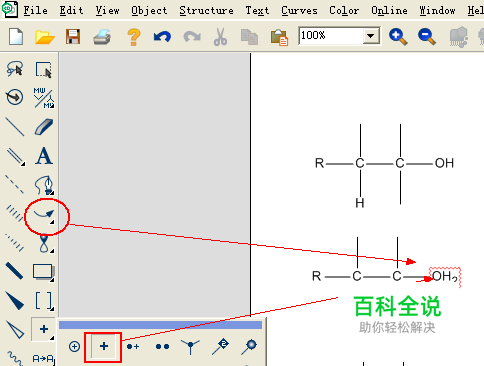
Task: Open the Structure menu
Action: click(206, 10)
